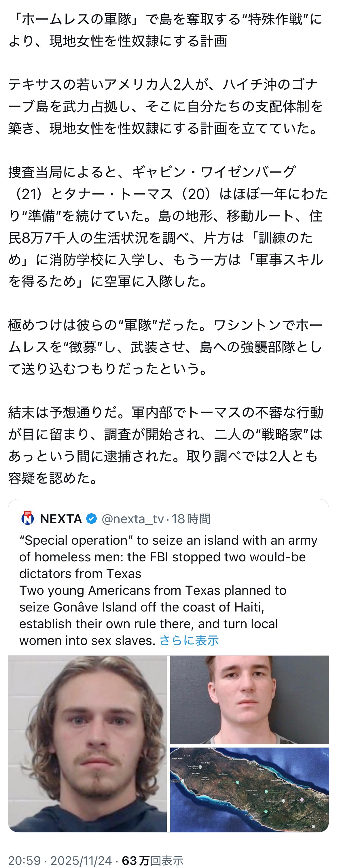The image size is (337, 868).
Task: Click the paragraph starting 極めつけは彼らの
Action: [165, 347]
